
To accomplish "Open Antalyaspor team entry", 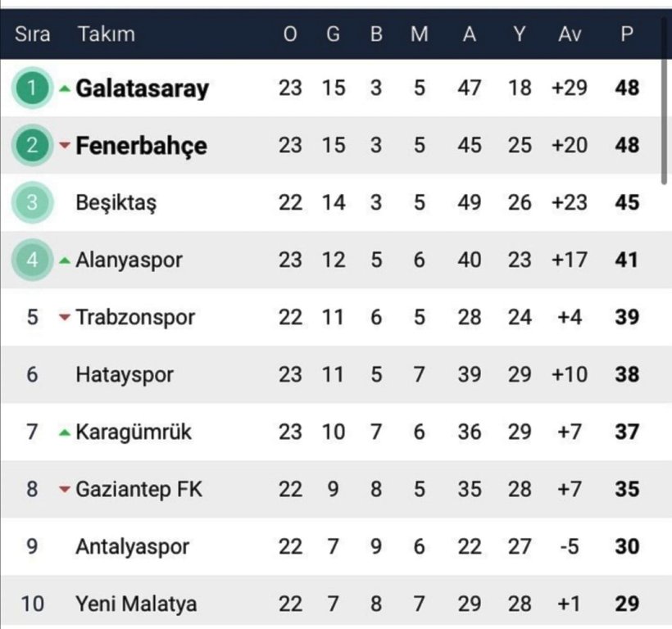I will tap(133, 547).
